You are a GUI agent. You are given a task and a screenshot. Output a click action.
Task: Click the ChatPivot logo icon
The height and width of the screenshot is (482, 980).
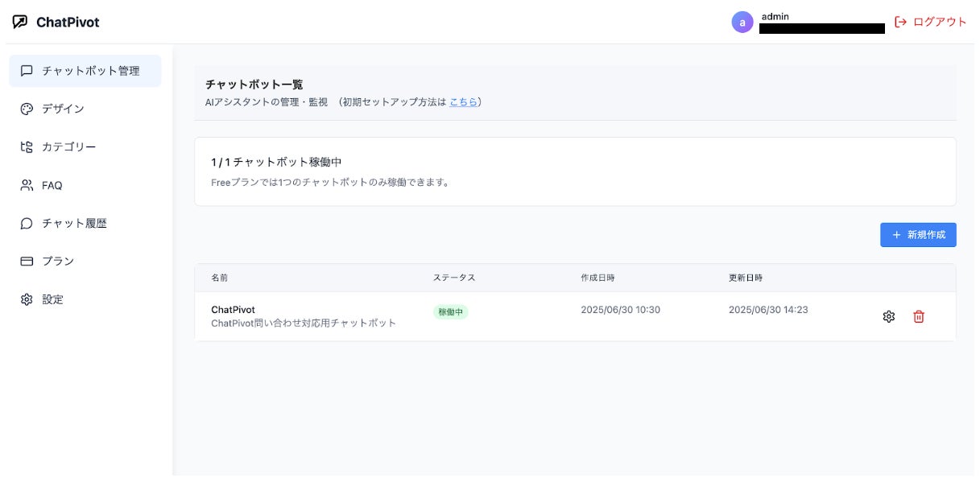[20, 22]
